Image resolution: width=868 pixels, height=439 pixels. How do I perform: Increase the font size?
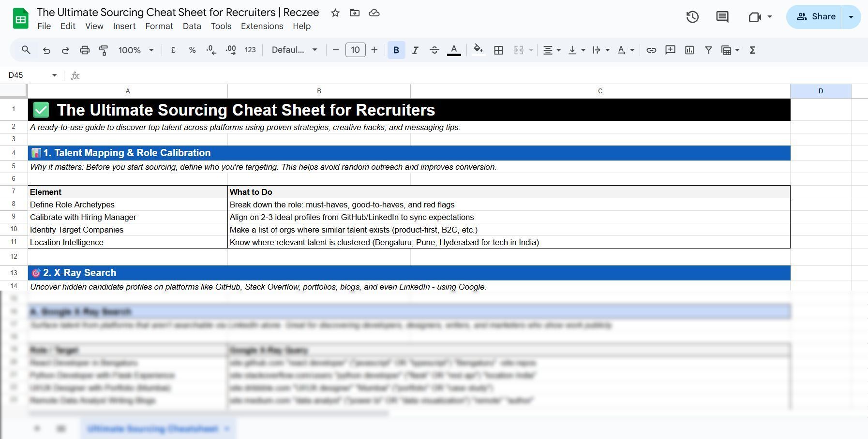[x=374, y=50]
